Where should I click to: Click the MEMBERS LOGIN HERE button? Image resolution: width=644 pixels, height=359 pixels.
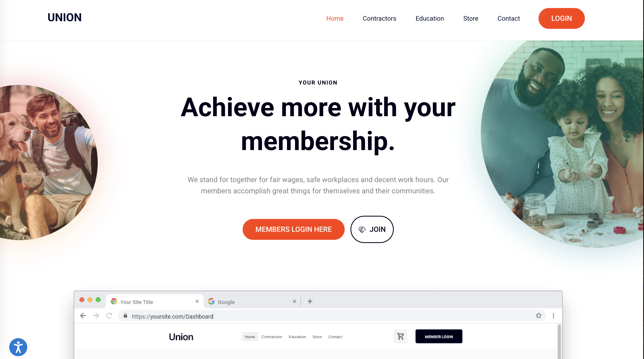[293, 229]
